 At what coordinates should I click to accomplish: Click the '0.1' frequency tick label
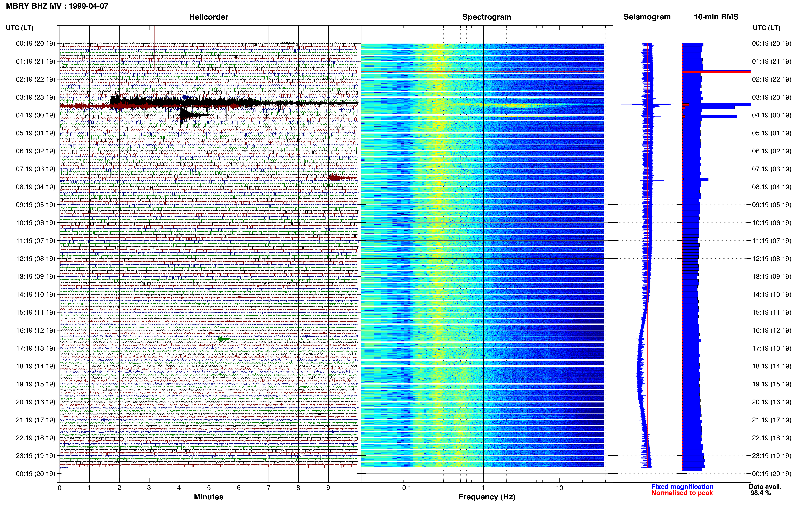(x=407, y=488)
